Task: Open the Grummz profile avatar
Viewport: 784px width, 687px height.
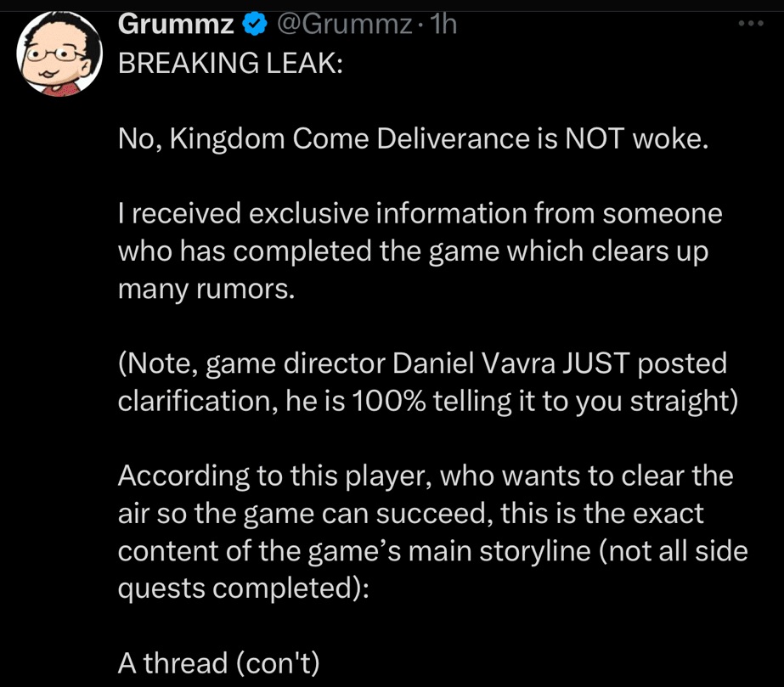Action: coord(57,53)
